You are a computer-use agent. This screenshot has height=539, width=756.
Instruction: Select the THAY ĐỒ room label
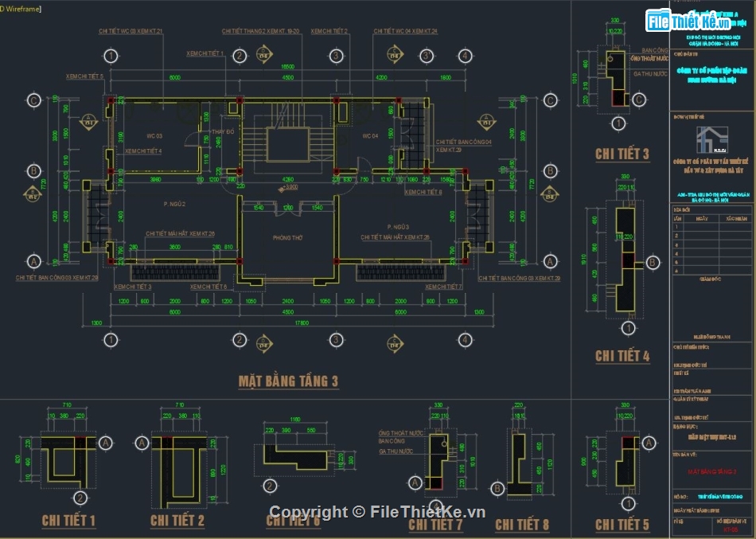click(x=223, y=131)
